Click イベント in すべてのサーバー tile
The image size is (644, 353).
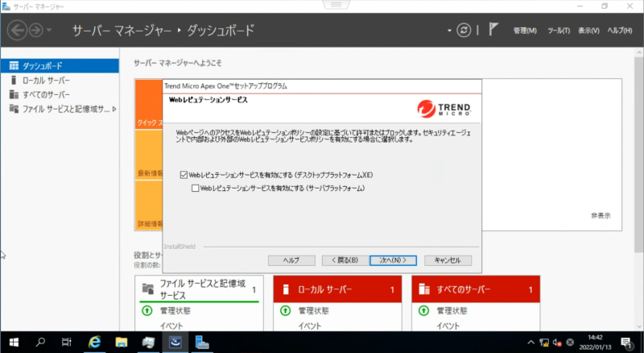click(448, 326)
